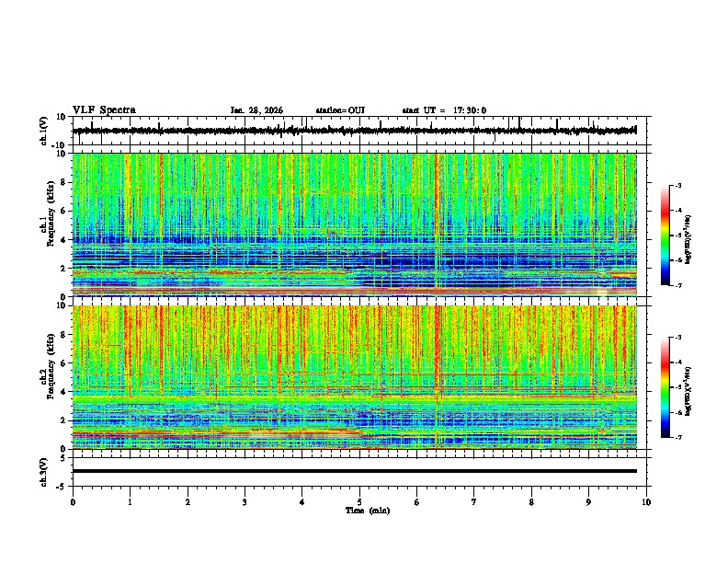
Task: Click the "ch.3(V)" axis label
Action: coord(44,472)
